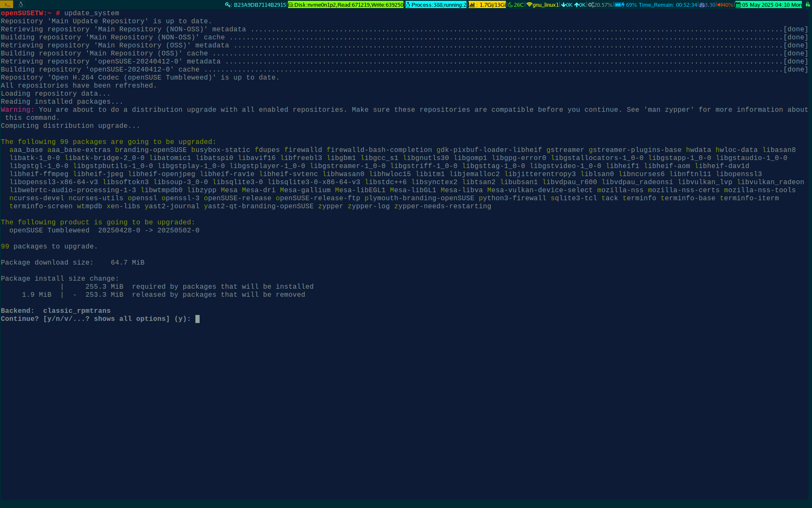This screenshot has width=812, height=508.
Task: Click the 'openSUSE Tumbleweed 20250428-0 -> 20250502-0' line
Action: click(x=104, y=230)
